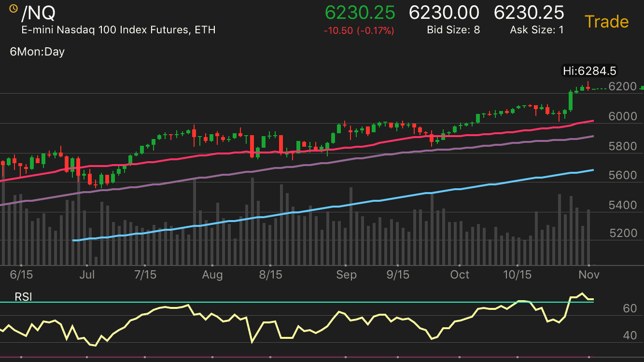Click the 5600 price axis label
Screen dimensions: 644x362
(622, 175)
